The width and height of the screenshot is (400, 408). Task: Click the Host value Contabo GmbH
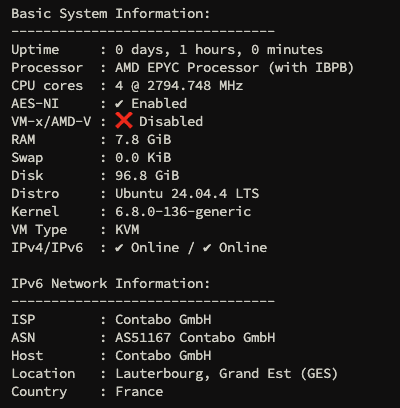coord(163,355)
